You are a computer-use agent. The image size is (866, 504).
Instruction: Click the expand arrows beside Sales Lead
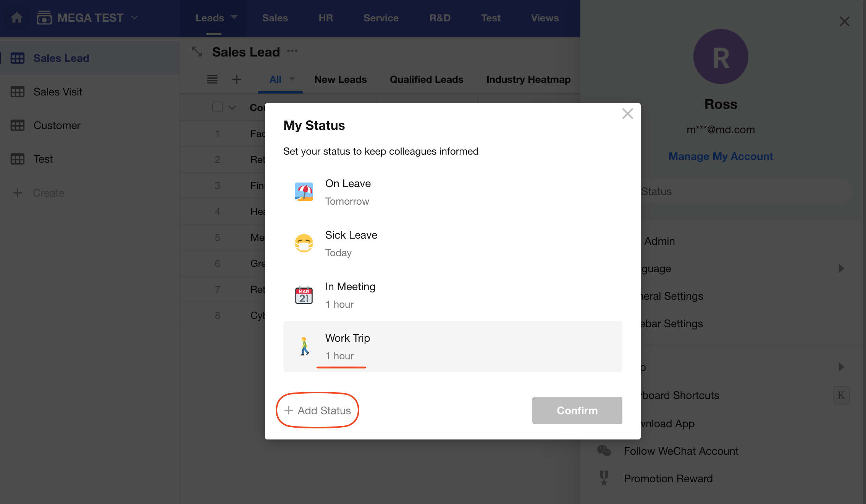click(197, 52)
